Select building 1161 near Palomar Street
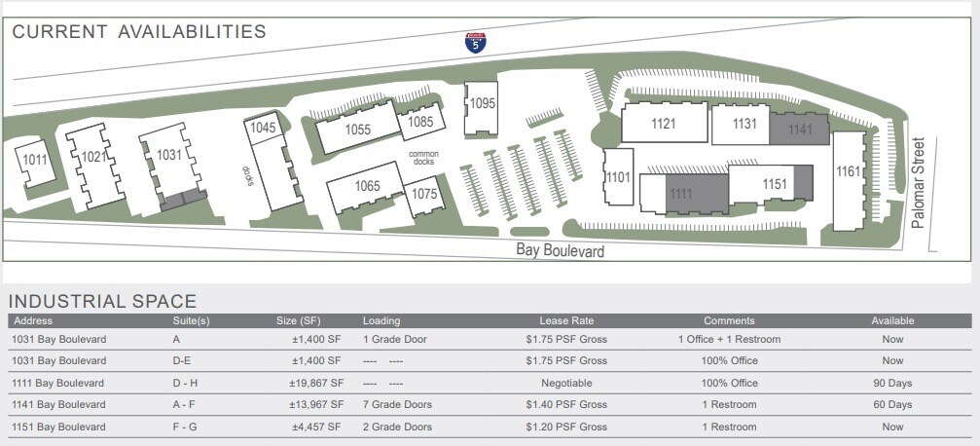Image resolution: width=980 pixels, height=446 pixels. [x=848, y=173]
